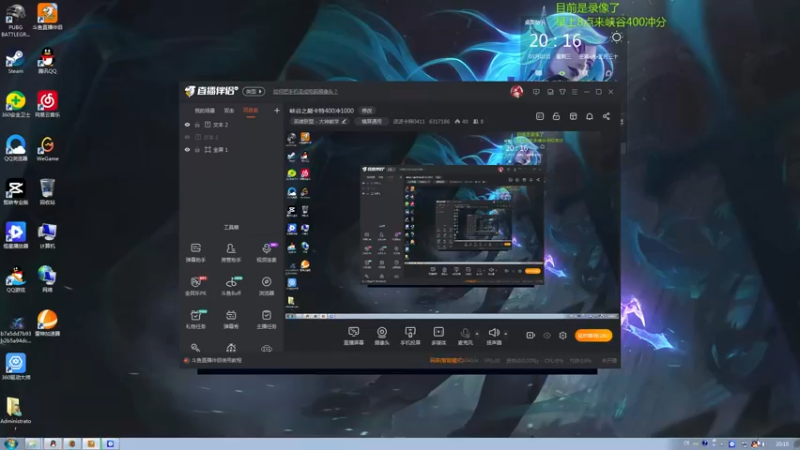
Task: Click the 20:16 clock widget
Action: (555, 40)
